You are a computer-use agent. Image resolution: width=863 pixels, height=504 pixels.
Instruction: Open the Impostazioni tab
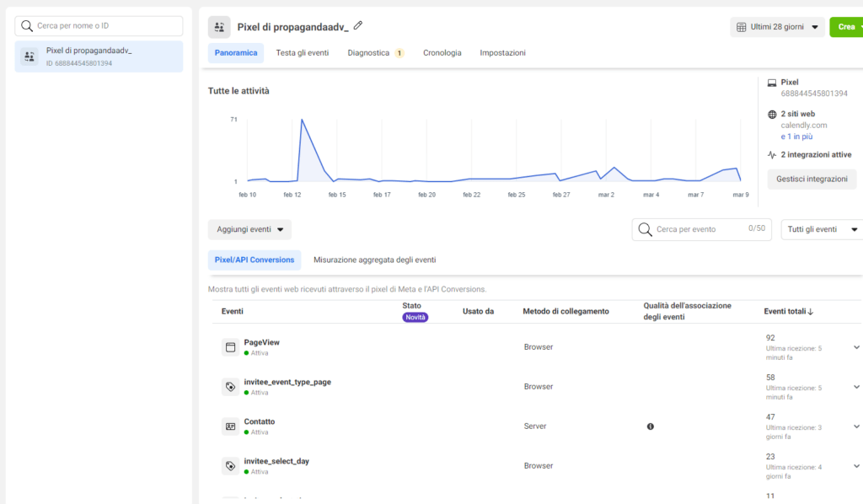point(502,53)
